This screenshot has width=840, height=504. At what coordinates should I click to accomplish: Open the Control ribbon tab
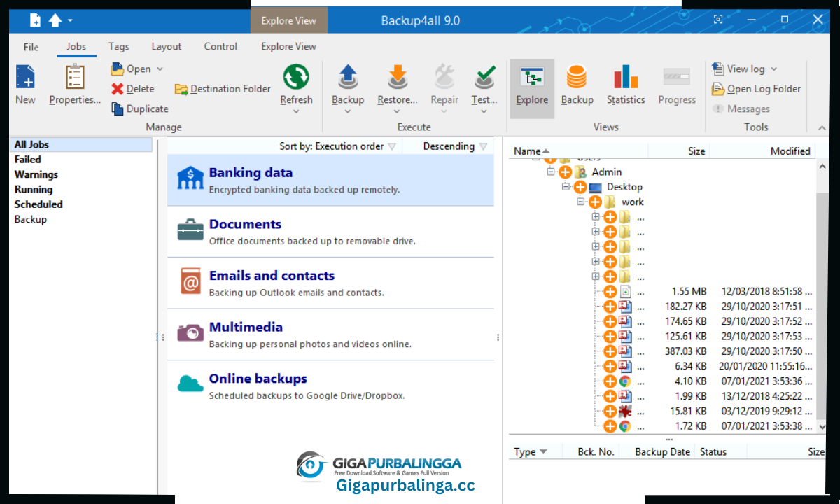[220, 46]
